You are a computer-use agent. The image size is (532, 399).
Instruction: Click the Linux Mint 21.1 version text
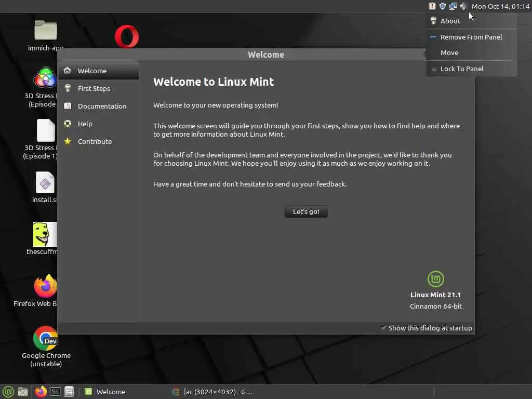(x=436, y=295)
